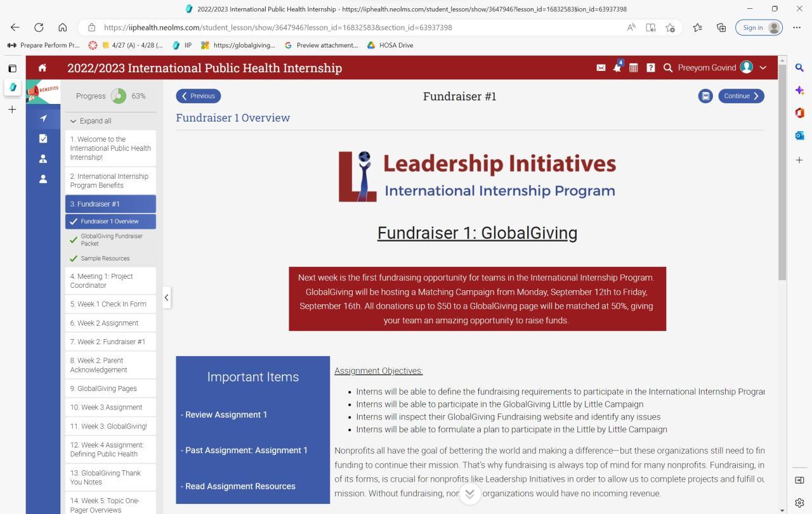Collapse lesson 3 Fundraiser #1

pos(110,204)
